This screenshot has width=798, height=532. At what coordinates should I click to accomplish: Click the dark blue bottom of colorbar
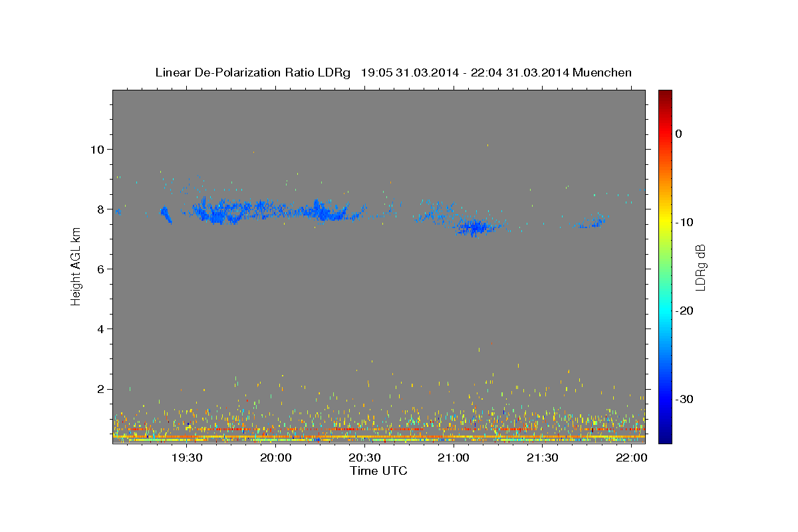665,438
